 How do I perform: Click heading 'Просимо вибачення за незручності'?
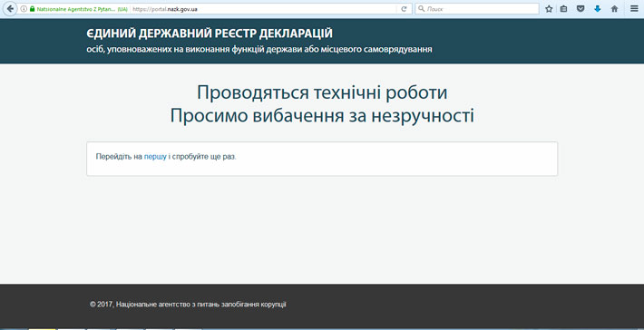pos(322,115)
